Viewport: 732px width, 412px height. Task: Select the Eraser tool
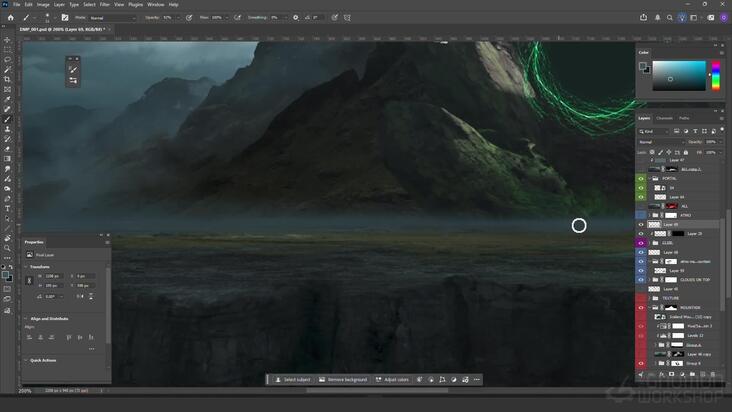[7, 149]
